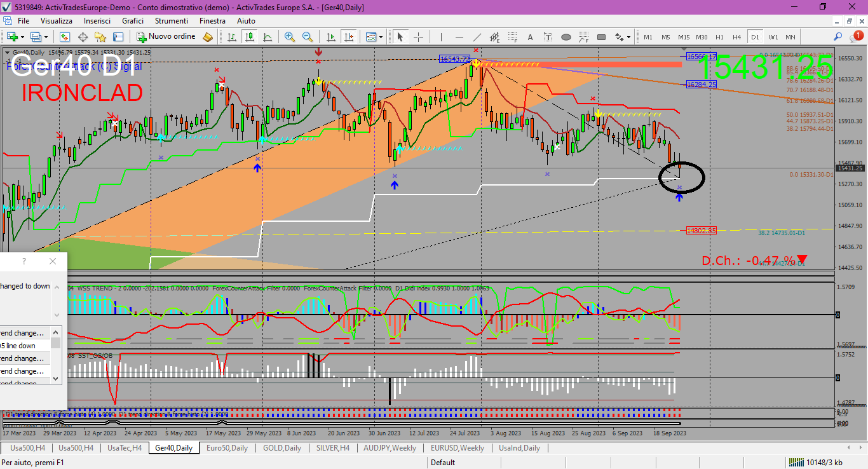The width and height of the screenshot is (868, 469).
Task: Open the MetaEditor book icon
Action: point(208,37)
